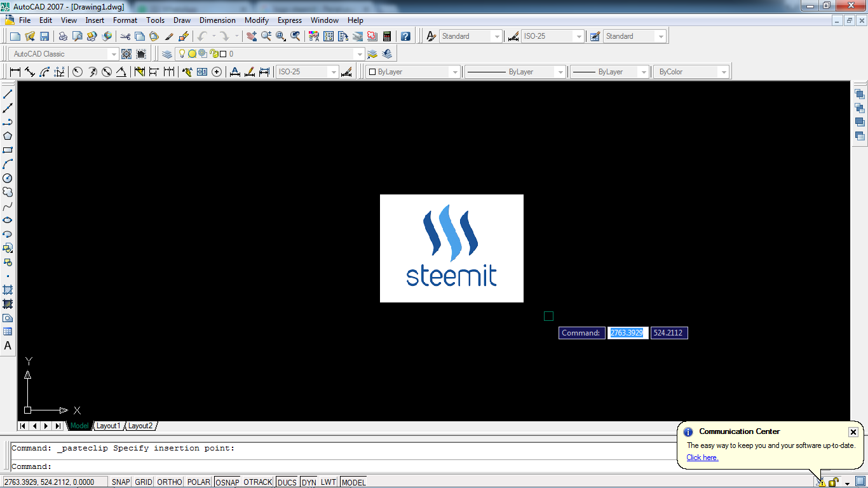This screenshot has width=868, height=488.
Task: Toggle OSNAP in status bar
Action: pos(227,482)
